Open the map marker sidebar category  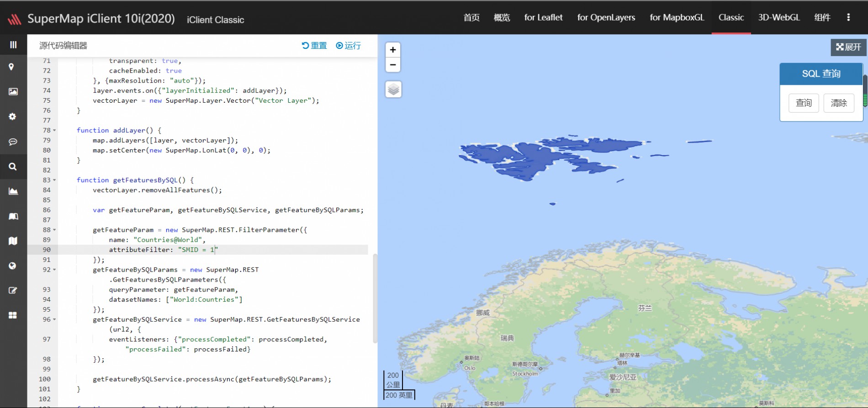pos(11,67)
